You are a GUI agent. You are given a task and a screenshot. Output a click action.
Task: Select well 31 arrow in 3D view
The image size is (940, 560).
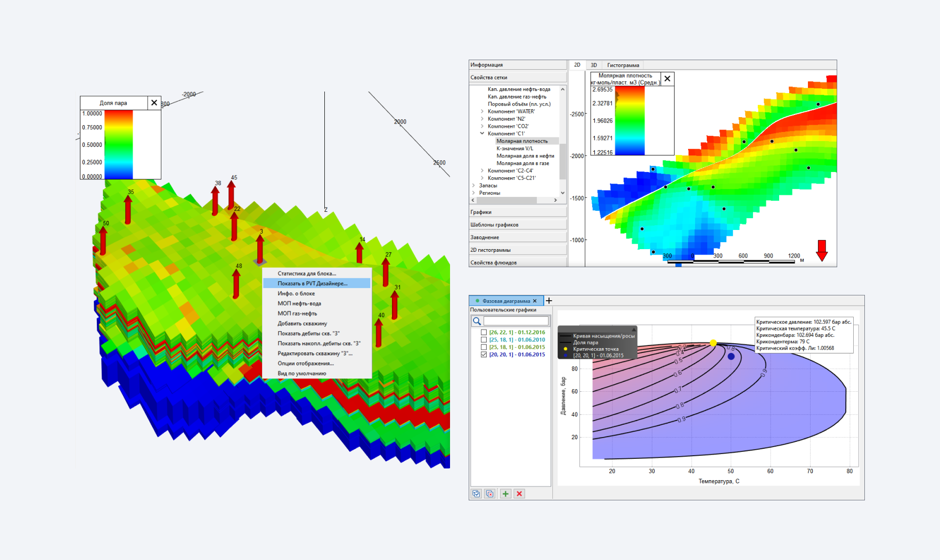[395, 304]
